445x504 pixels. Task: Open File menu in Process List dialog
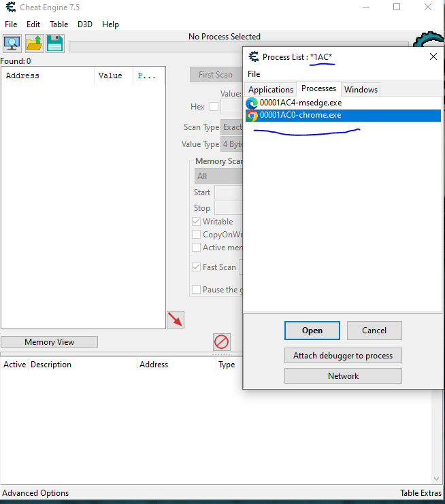pyautogui.click(x=254, y=74)
